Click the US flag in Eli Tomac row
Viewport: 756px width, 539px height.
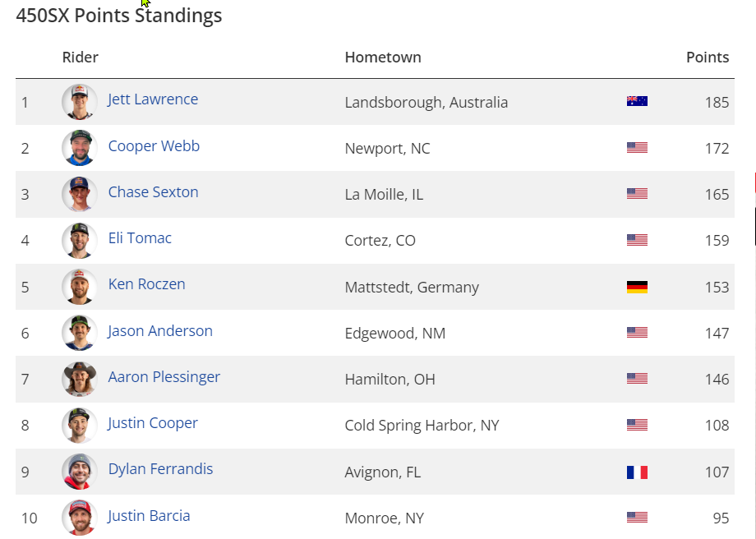click(x=637, y=240)
